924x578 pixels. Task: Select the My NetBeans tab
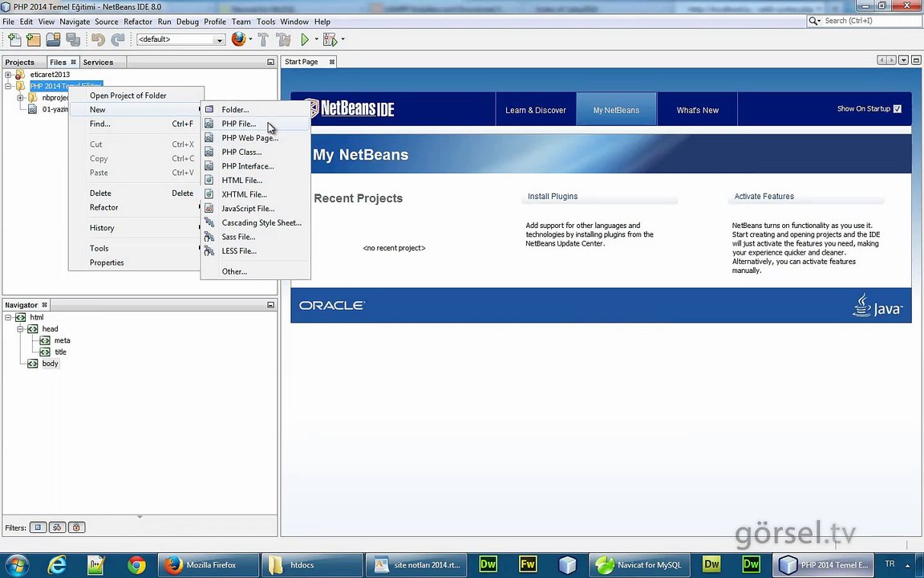[x=616, y=110]
